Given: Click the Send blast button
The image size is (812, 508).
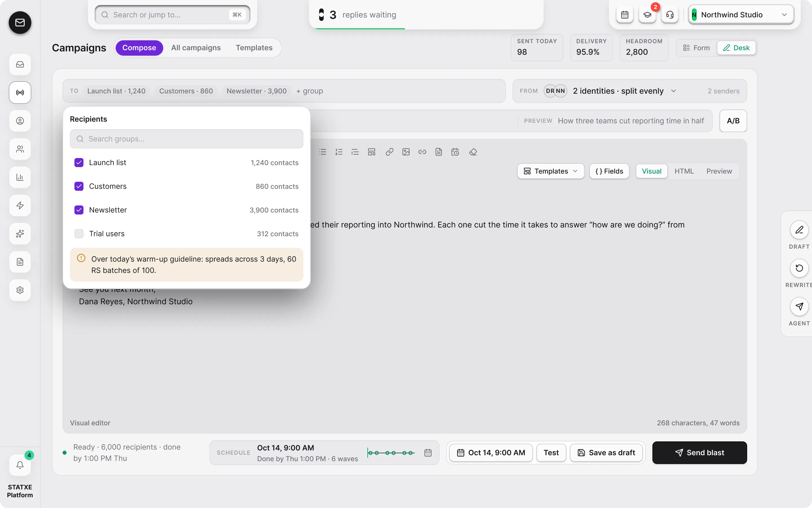Looking at the screenshot, I should point(700,453).
